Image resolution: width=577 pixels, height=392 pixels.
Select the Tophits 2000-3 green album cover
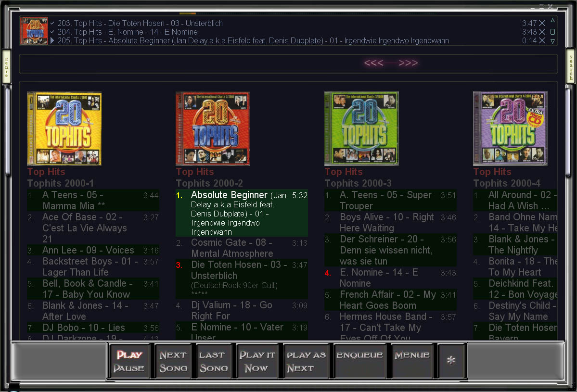(x=361, y=128)
